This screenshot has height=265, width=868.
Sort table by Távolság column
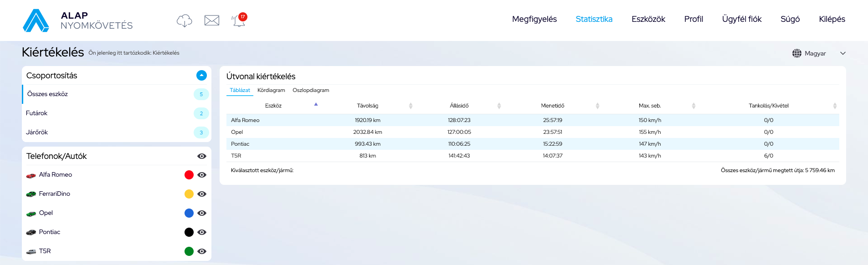click(x=368, y=106)
